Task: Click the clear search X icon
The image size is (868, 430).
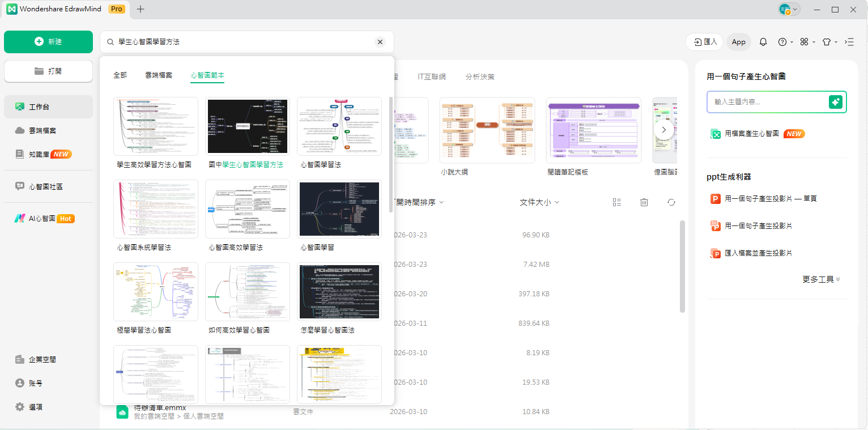Action: (380, 41)
